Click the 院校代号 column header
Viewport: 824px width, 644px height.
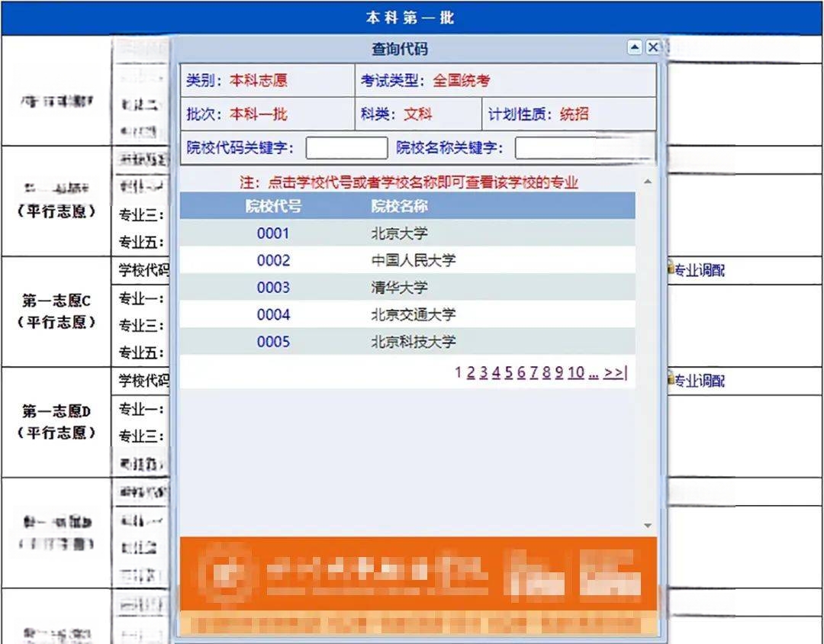[x=273, y=206]
